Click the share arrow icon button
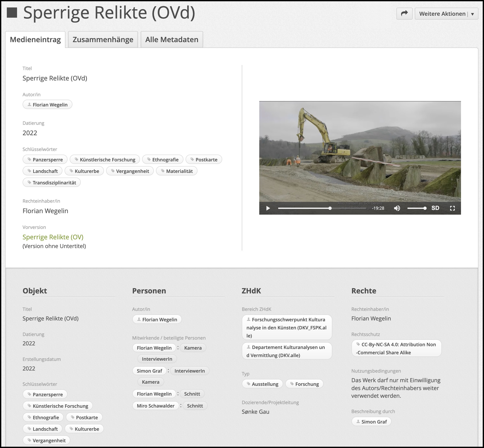This screenshot has height=448, width=484. coord(404,14)
